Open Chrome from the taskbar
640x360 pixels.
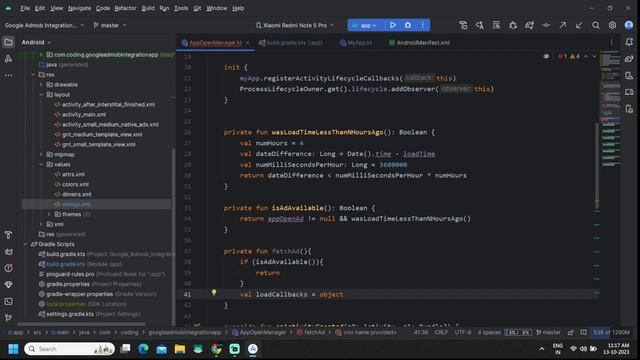click(216, 349)
